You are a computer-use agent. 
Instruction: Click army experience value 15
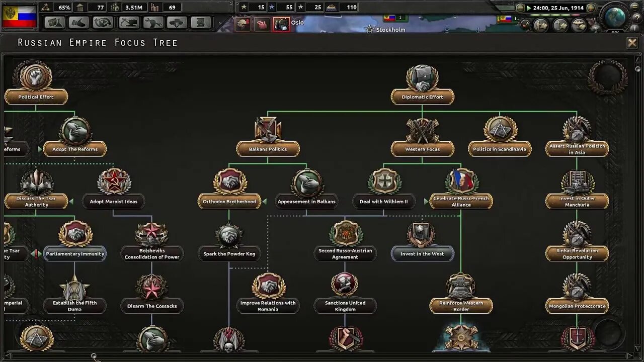(x=254, y=7)
